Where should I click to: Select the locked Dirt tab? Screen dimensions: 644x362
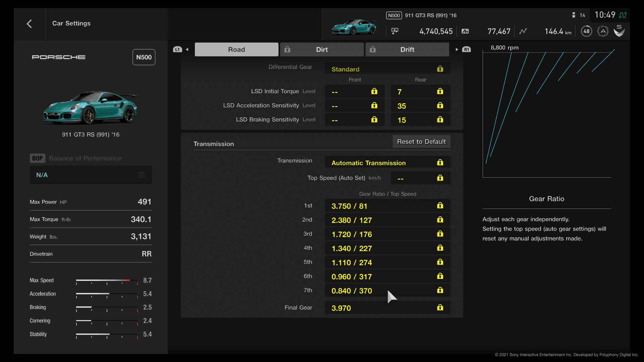coord(322,50)
